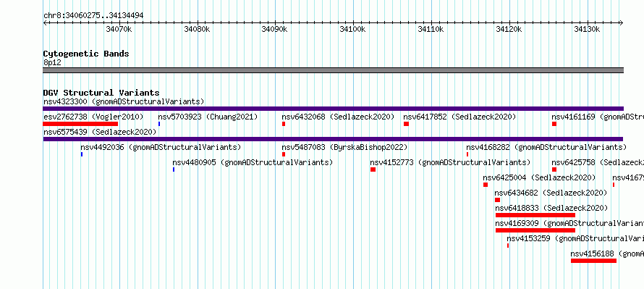Click nsv4168282 gnomAD variant label

(546, 147)
